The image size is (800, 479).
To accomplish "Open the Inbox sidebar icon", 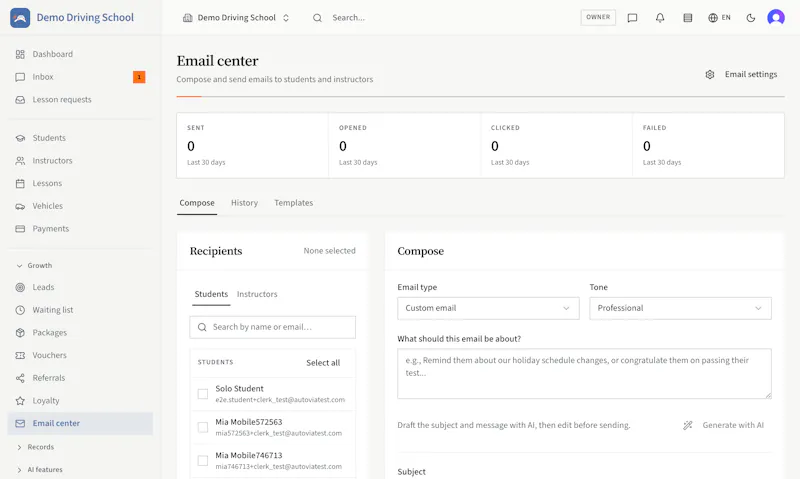I will pos(20,77).
